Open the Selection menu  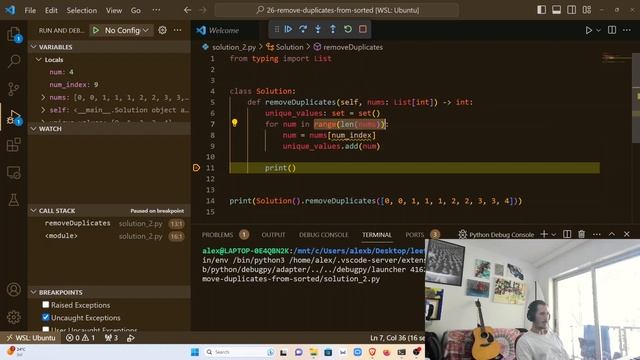[82, 10]
